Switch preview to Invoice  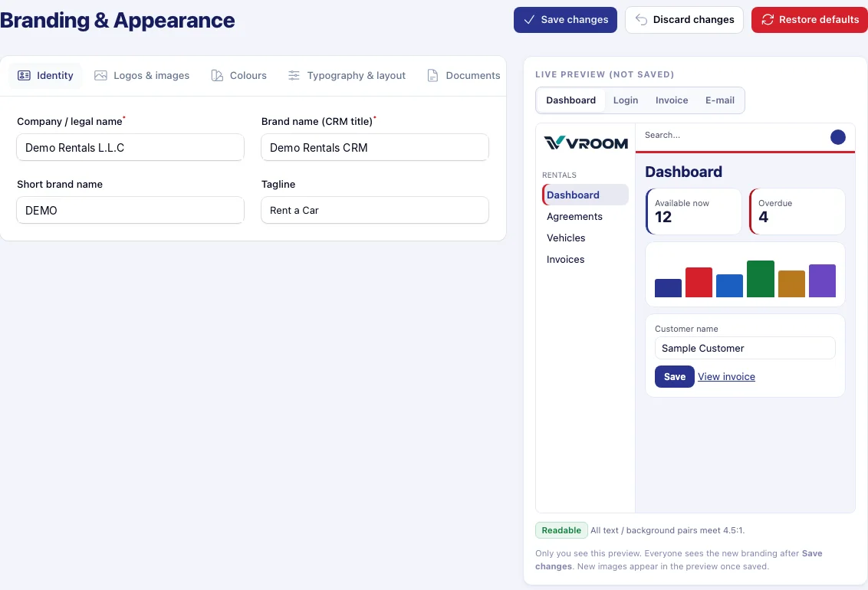[672, 100]
